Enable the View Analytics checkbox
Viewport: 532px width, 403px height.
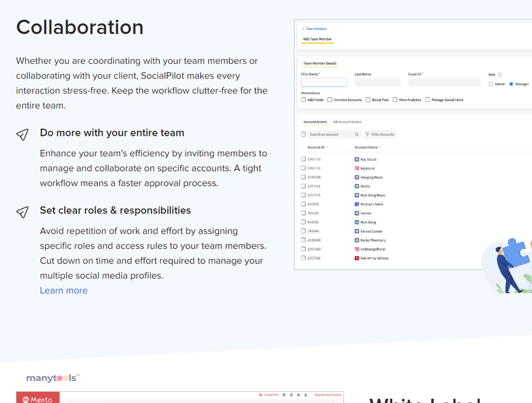pos(395,100)
